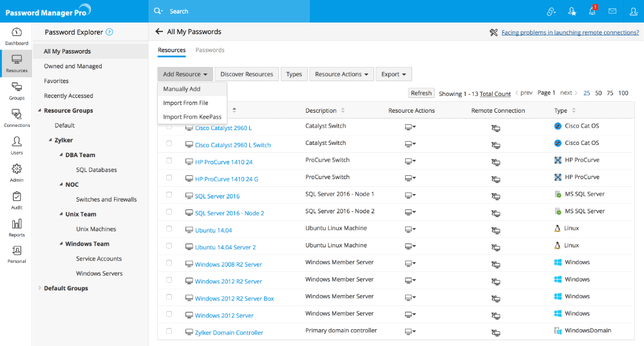Open the user profile icon in header

click(x=634, y=12)
